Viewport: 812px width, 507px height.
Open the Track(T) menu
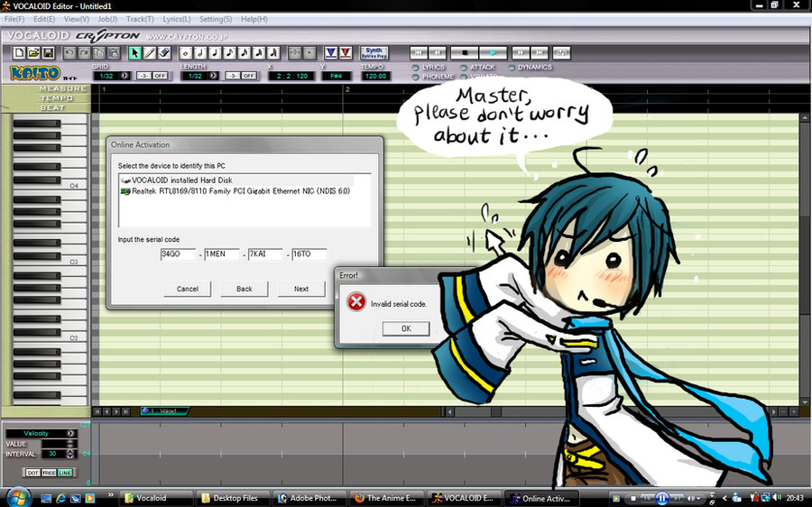(x=140, y=19)
